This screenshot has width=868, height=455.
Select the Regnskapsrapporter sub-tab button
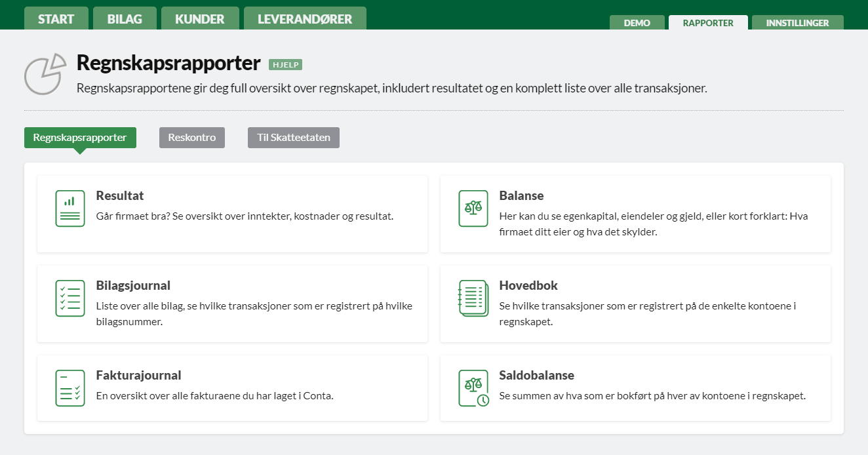tap(80, 138)
